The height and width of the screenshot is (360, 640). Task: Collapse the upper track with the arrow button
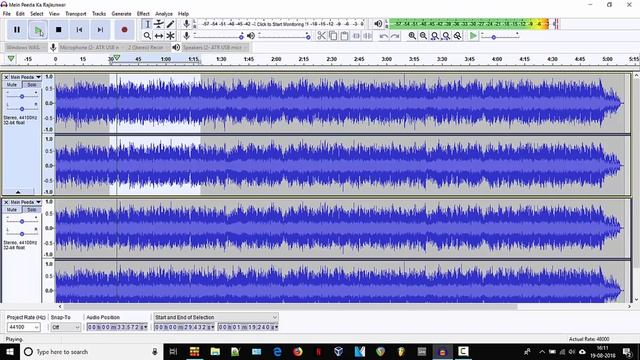(18, 192)
